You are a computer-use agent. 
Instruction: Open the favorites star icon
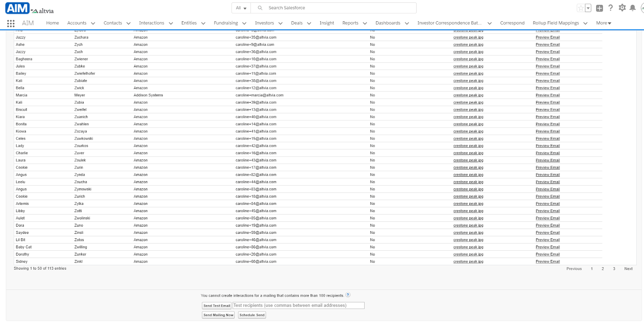tap(580, 8)
